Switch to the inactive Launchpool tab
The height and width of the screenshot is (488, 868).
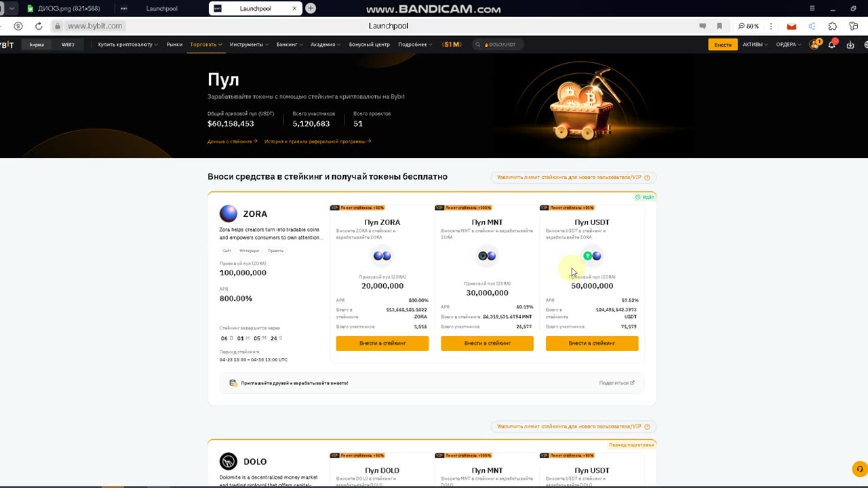[161, 8]
